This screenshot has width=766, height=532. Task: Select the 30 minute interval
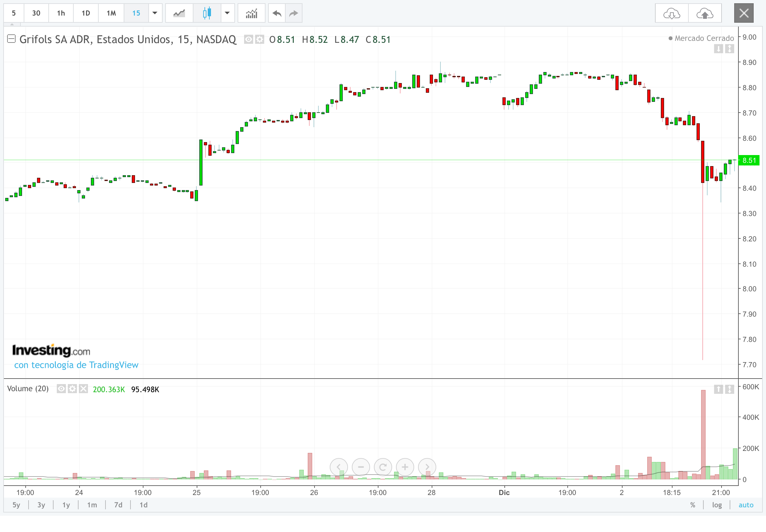pyautogui.click(x=36, y=13)
